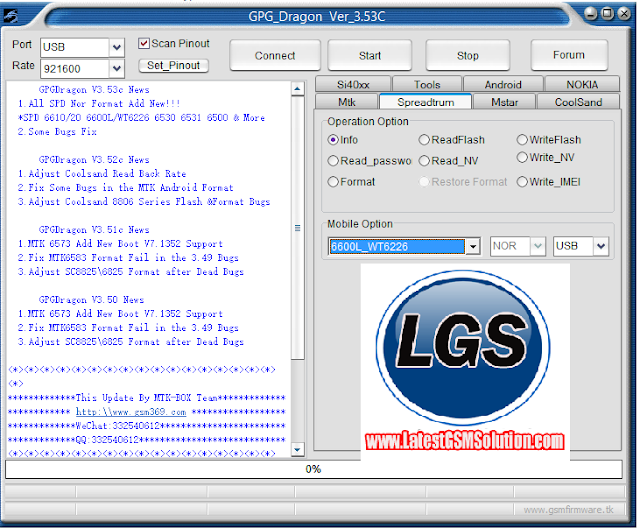This screenshot has height=528, width=640.
Task: Click the 'GPGDragon V3.51c News' heading
Action: 94,230
